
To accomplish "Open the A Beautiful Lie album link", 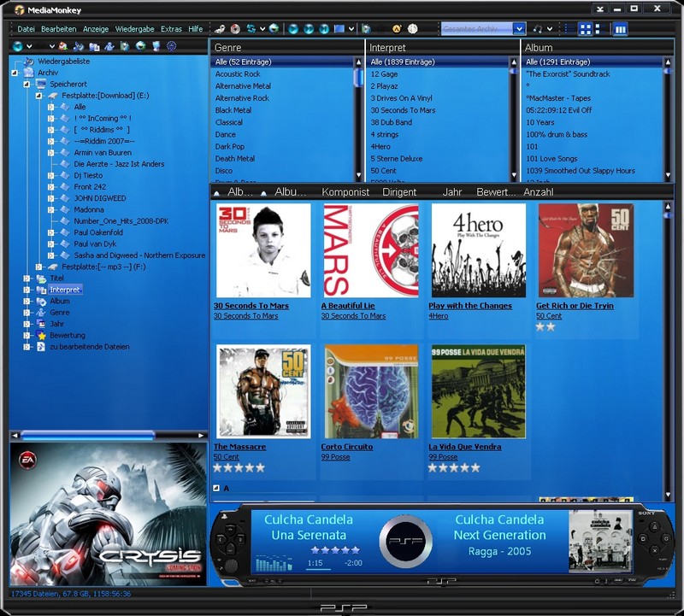I will (348, 306).
